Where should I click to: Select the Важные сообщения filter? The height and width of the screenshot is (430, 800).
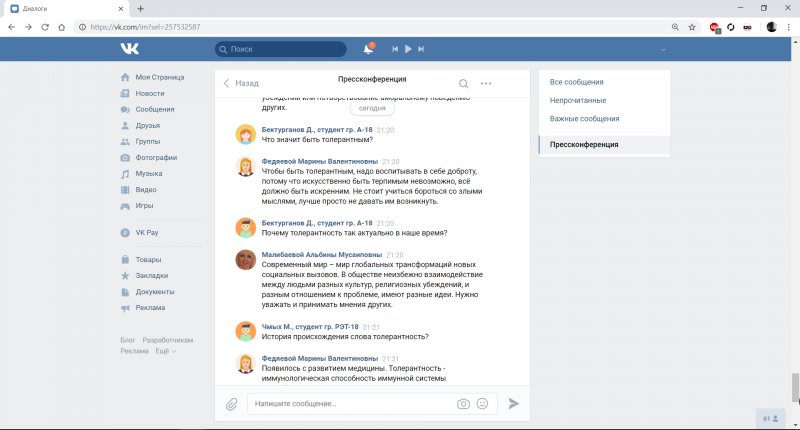585,119
